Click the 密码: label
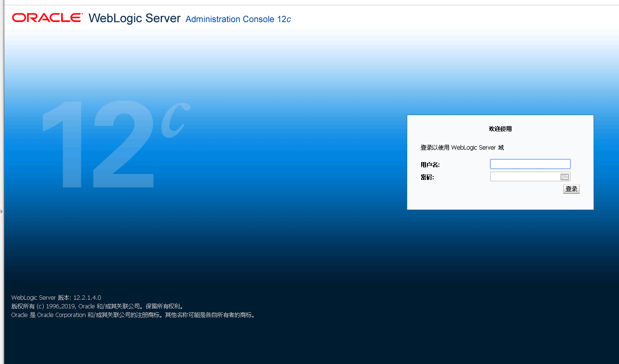 click(x=427, y=177)
